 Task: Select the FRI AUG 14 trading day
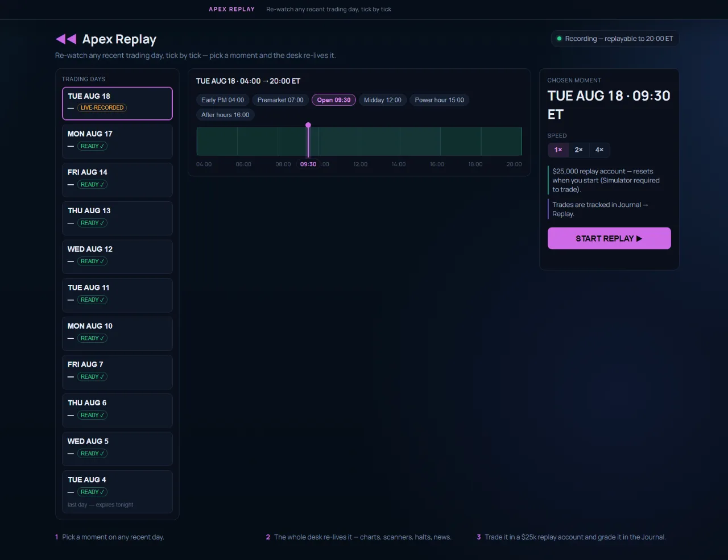pos(117,180)
